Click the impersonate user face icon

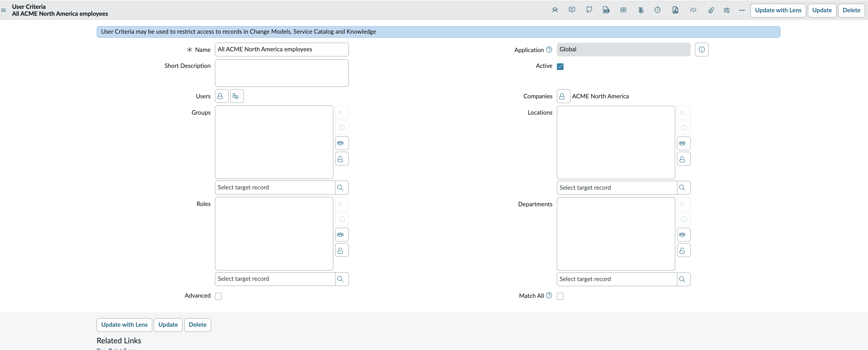coord(555,10)
